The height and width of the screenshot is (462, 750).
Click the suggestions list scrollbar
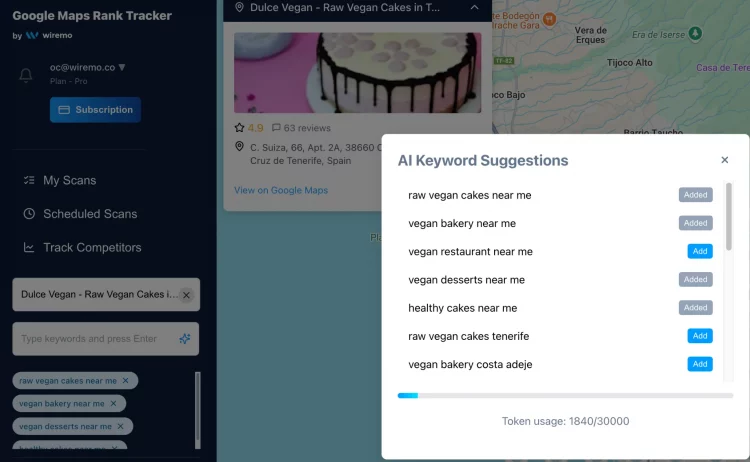728,216
